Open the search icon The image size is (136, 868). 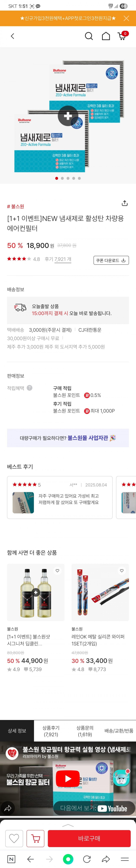(89, 36)
